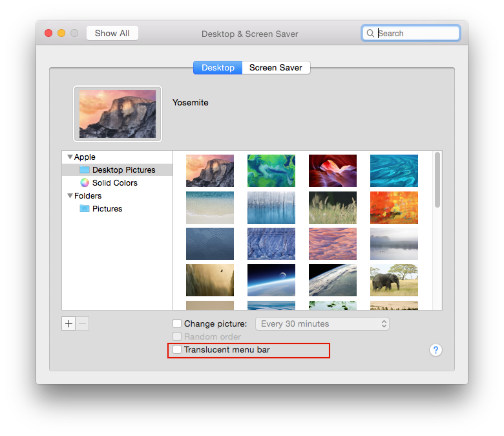The width and height of the screenshot is (504, 436).
Task: Choose the green swirling ocean wallpaper
Action: (x=271, y=171)
